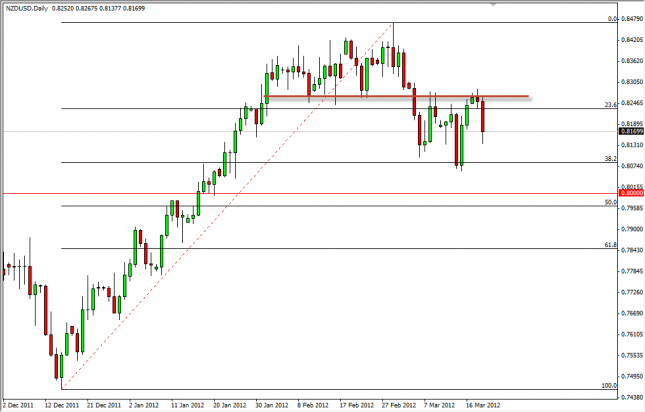Click price axis value 0.83050
Viewport: 645px width, 412px height.
tap(632, 82)
